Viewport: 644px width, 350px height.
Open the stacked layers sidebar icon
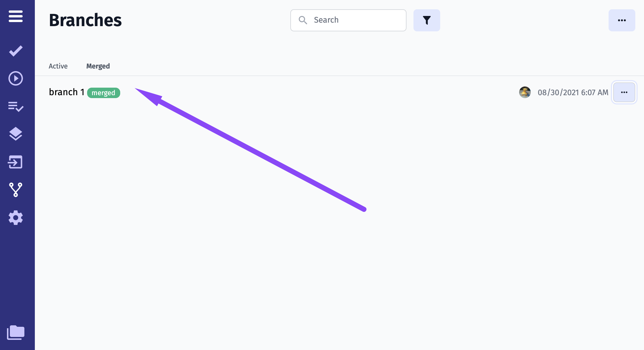click(16, 134)
